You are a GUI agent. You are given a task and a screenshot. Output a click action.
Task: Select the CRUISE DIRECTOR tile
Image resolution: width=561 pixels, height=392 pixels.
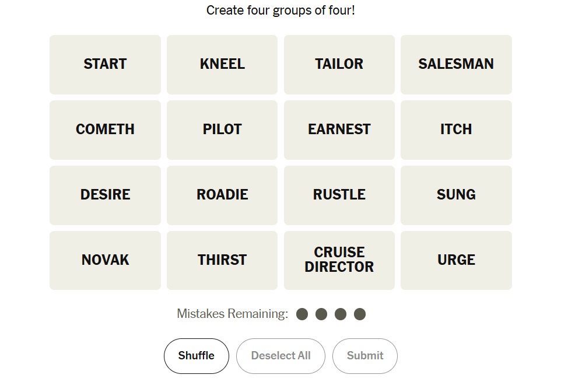click(x=339, y=260)
